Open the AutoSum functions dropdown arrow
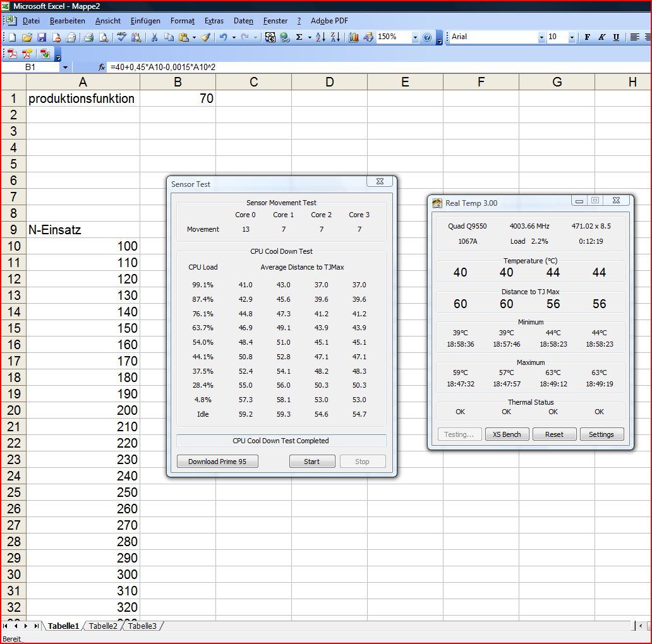 (310, 38)
